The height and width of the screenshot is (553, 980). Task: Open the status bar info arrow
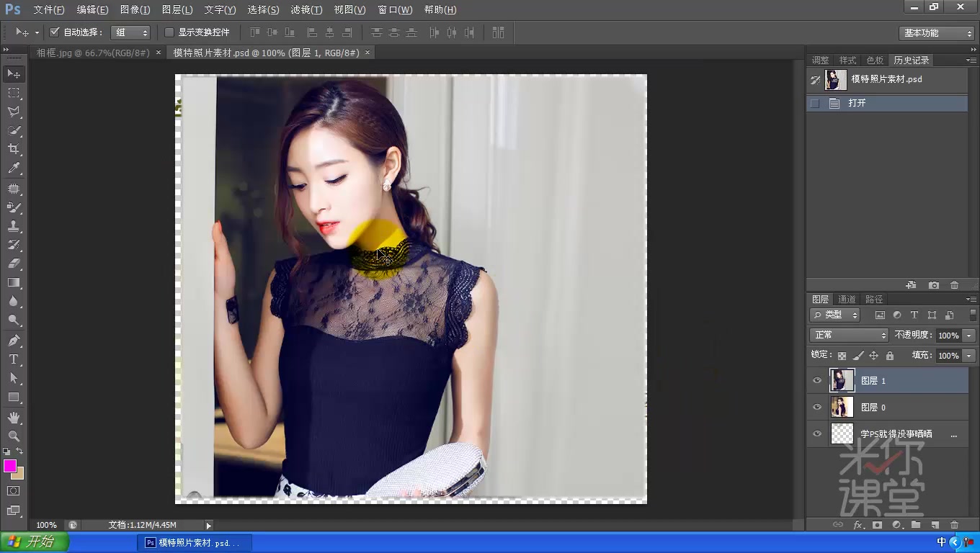pyautogui.click(x=209, y=526)
